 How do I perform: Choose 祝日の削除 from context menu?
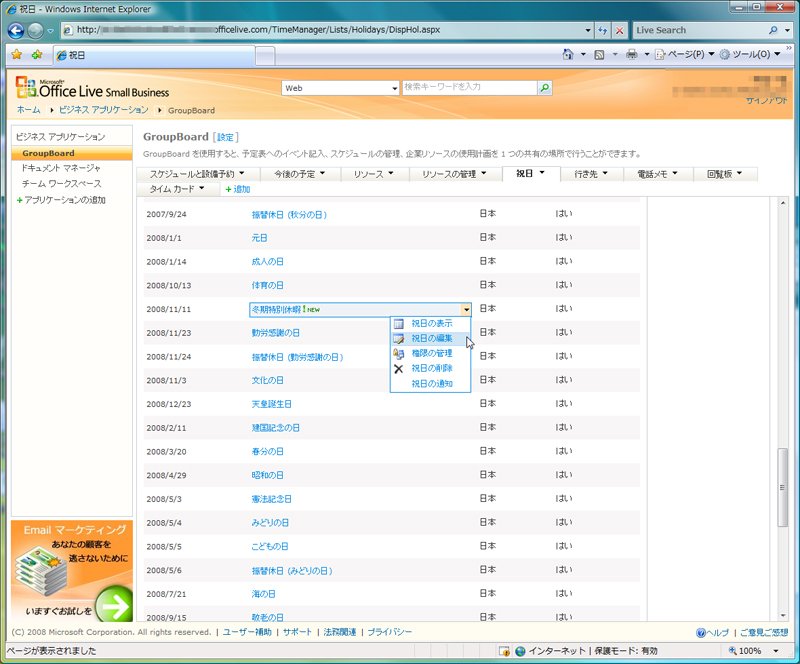(432, 368)
